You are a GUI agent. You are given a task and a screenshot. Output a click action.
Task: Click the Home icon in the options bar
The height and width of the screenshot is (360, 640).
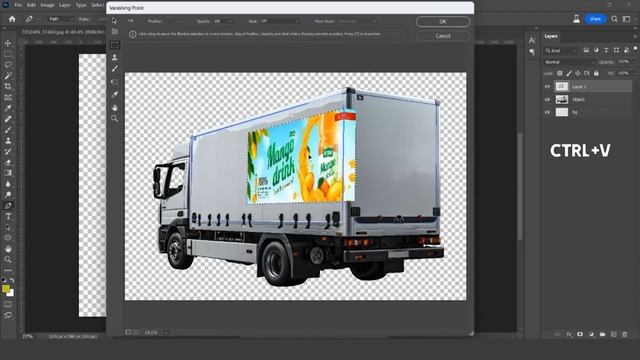12,19
